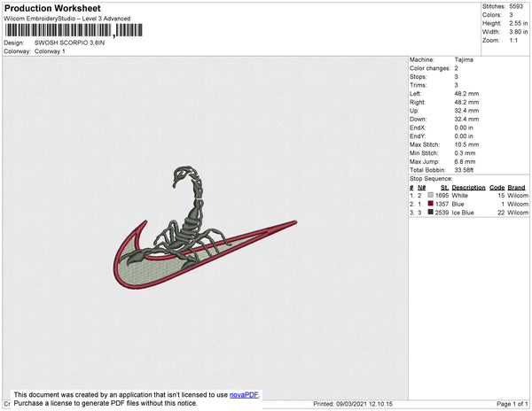The height and width of the screenshot is (411, 532).
Task: Click the 'St.' column header
Action: click(x=444, y=188)
